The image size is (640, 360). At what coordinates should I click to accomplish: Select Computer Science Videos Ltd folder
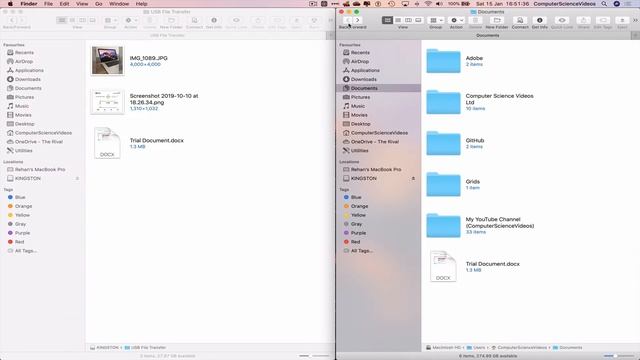pos(444,102)
